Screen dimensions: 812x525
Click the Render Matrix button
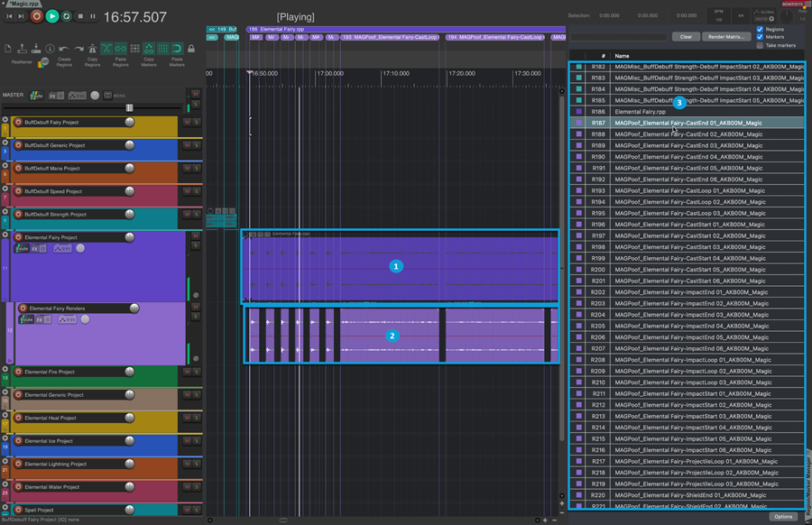(726, 37)
